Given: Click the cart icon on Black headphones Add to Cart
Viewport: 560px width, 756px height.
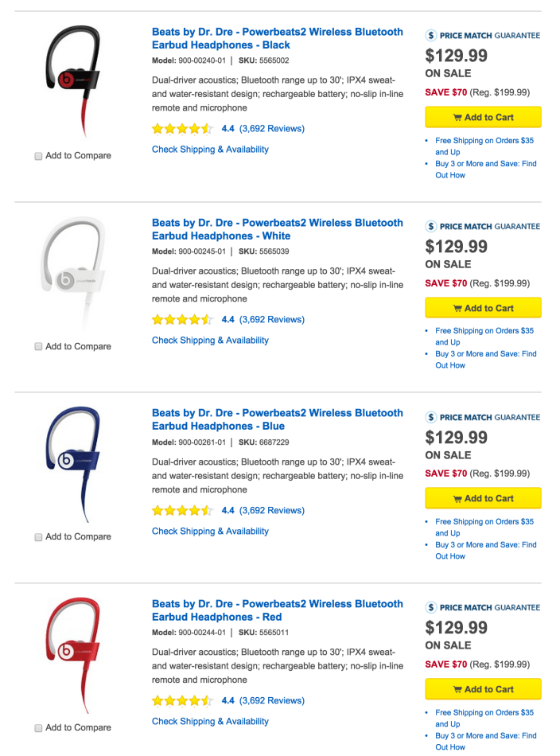Looking at the screenshot, I should tap(457, 117).
